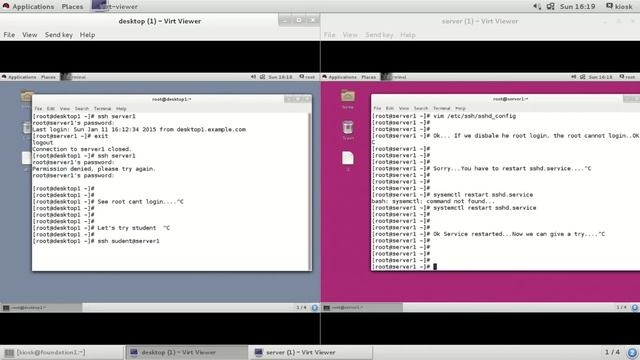Switch to kiosk@foundation1 terminal in taskbar

click(62, 352)
